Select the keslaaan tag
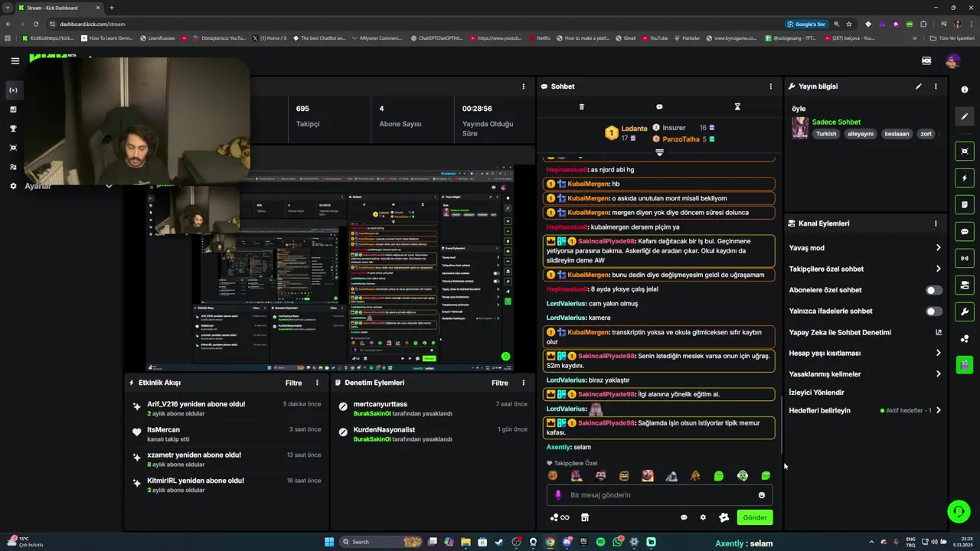Screen dimensions: 980x551 click(897, 134)
